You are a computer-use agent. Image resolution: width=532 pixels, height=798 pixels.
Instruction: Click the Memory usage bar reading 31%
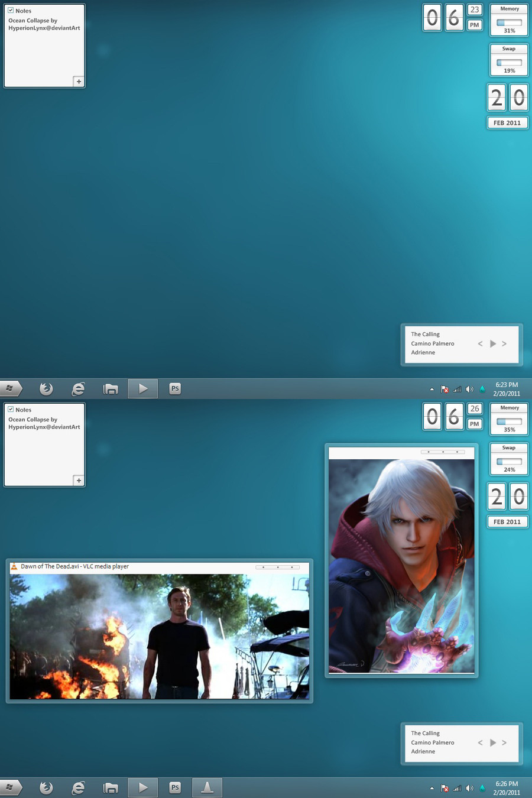pyautogui.click(x=509, y=22)
